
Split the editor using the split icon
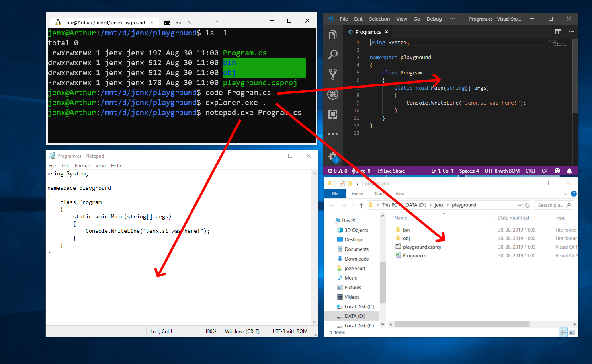[x=558, y=32]
